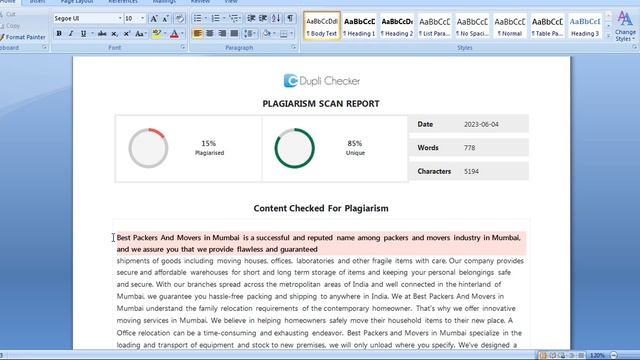Apply the Body Text style

tap(322, 26)
